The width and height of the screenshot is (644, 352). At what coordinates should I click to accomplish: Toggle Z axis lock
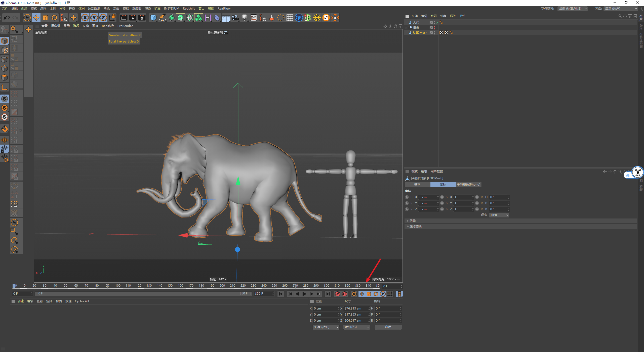103,18
